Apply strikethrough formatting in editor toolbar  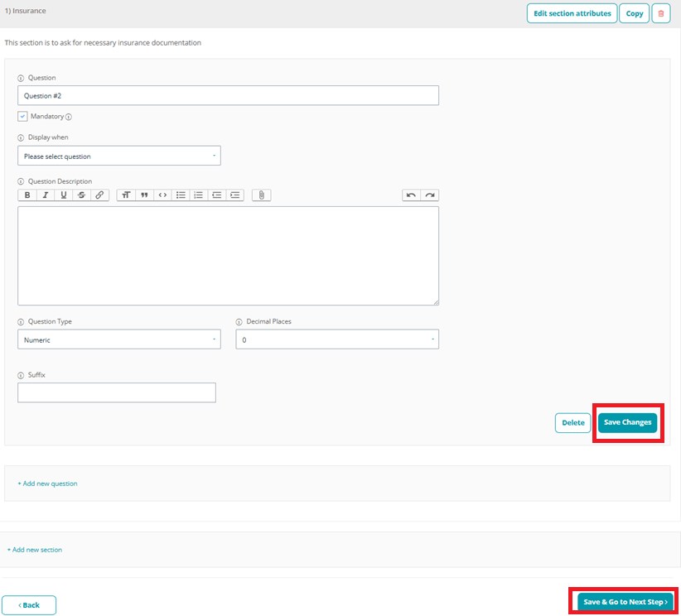tap(81, 195)
